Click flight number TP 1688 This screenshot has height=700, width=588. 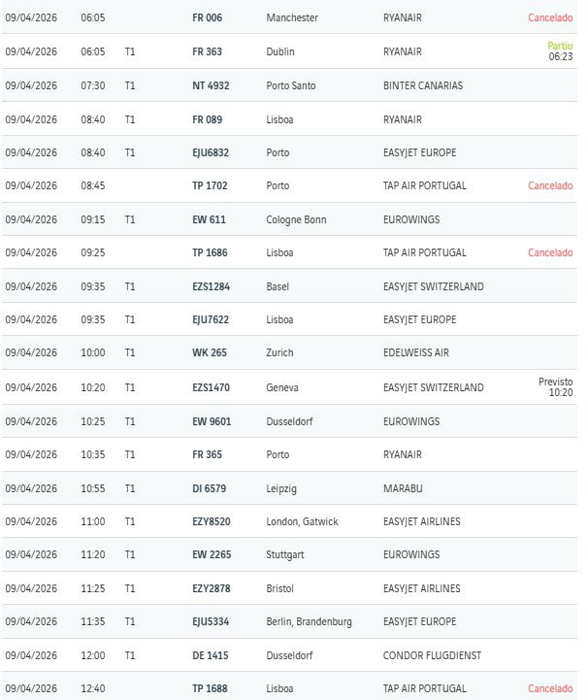210,688
